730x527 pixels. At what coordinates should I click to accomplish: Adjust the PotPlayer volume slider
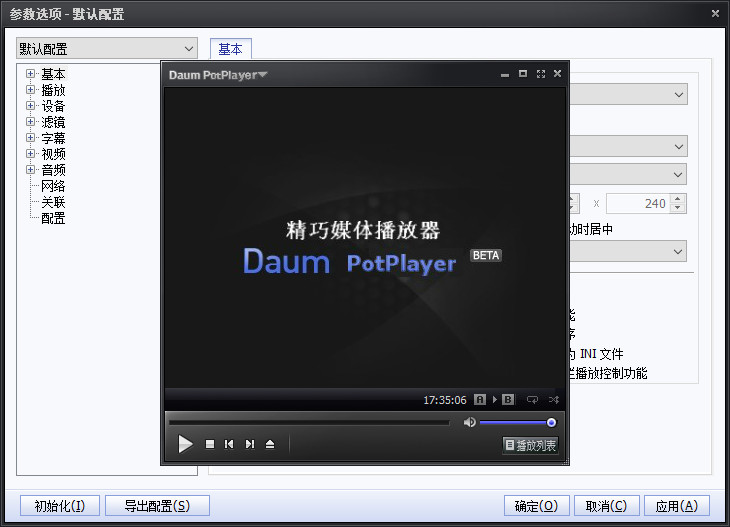(x=516, y=422)
